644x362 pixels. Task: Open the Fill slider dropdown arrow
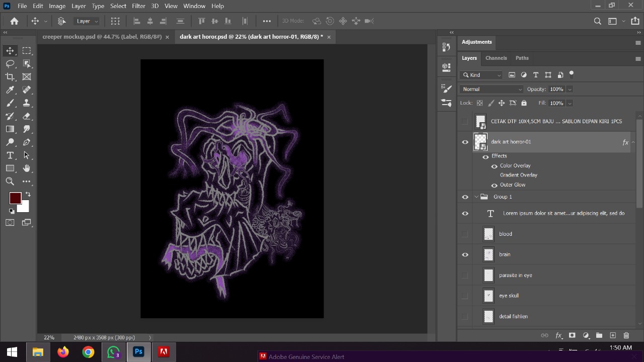click(x=570, y=103)
